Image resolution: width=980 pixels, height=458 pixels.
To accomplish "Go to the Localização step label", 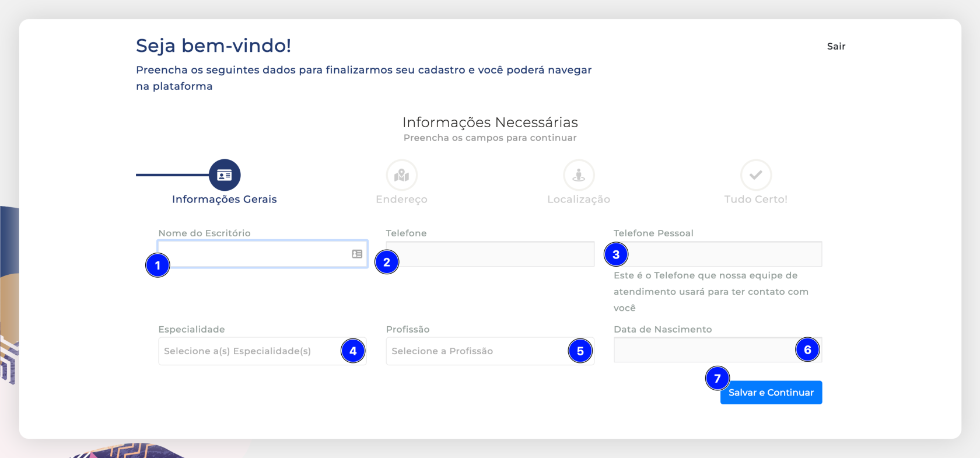I will click(x=579, y=200).
